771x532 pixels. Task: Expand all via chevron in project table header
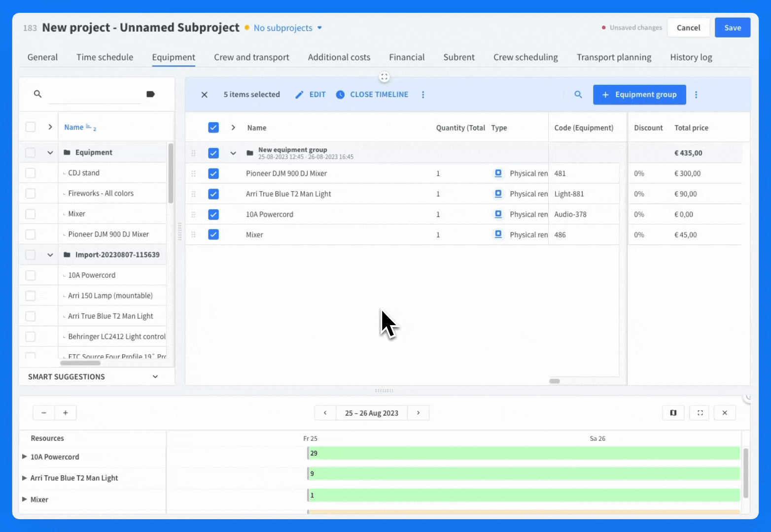point(233,128)
